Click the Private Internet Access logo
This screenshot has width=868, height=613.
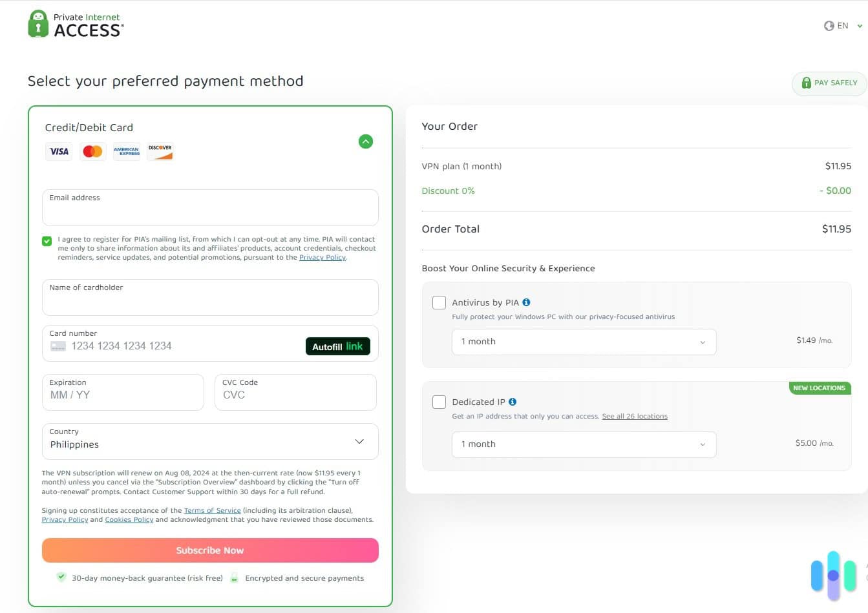click(x=74, y=23)
